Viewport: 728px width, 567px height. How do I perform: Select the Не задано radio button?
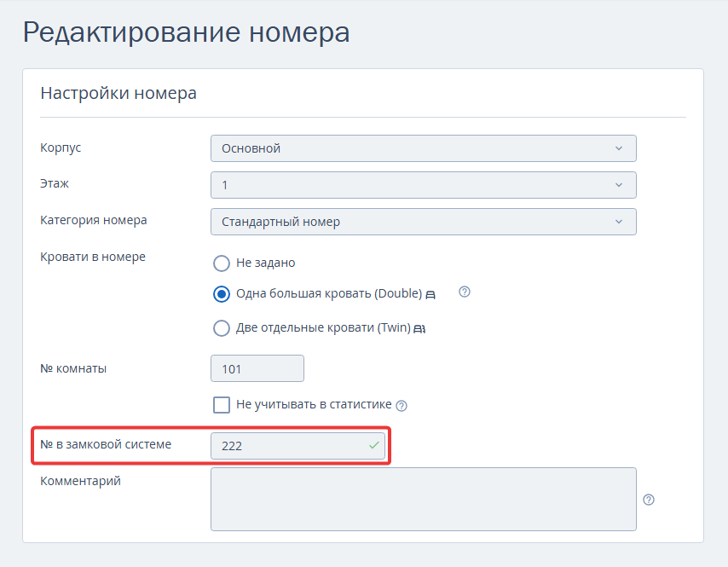click(x=222, y=263)
